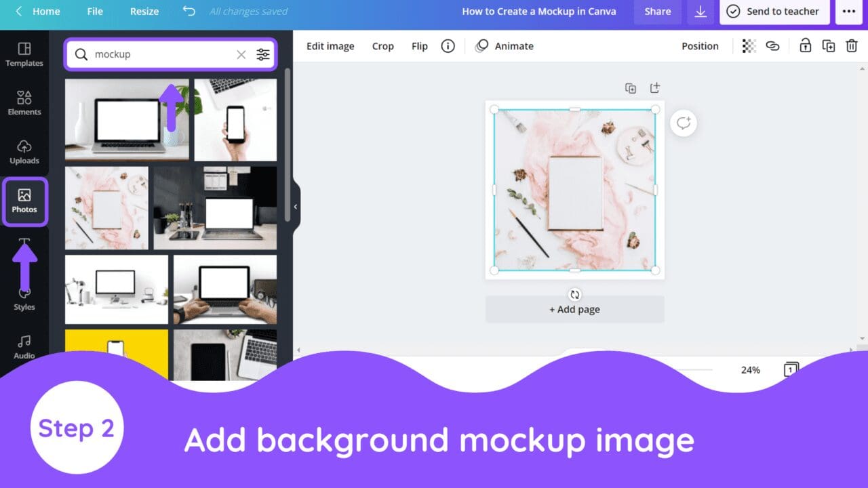Viewport: 868px width, 488px height.
Task: Click Crop in the top toolbar
Action: click(382, 46)
